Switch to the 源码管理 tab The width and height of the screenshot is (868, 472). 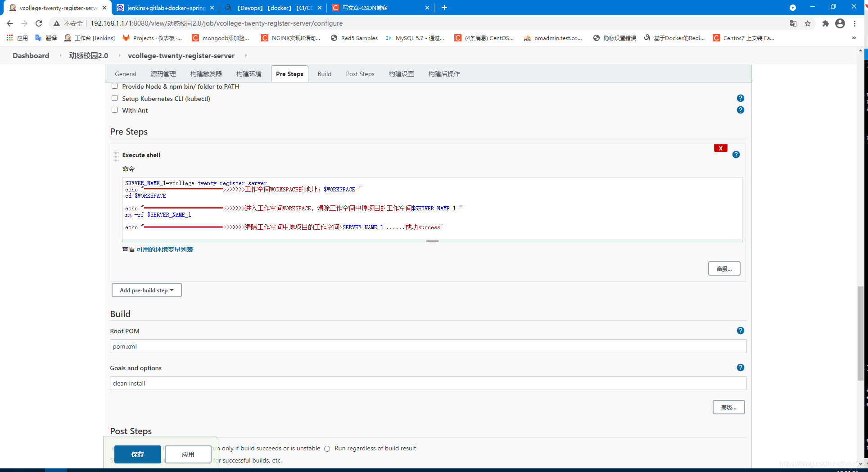pyautogui.click(x=163, y=74)
